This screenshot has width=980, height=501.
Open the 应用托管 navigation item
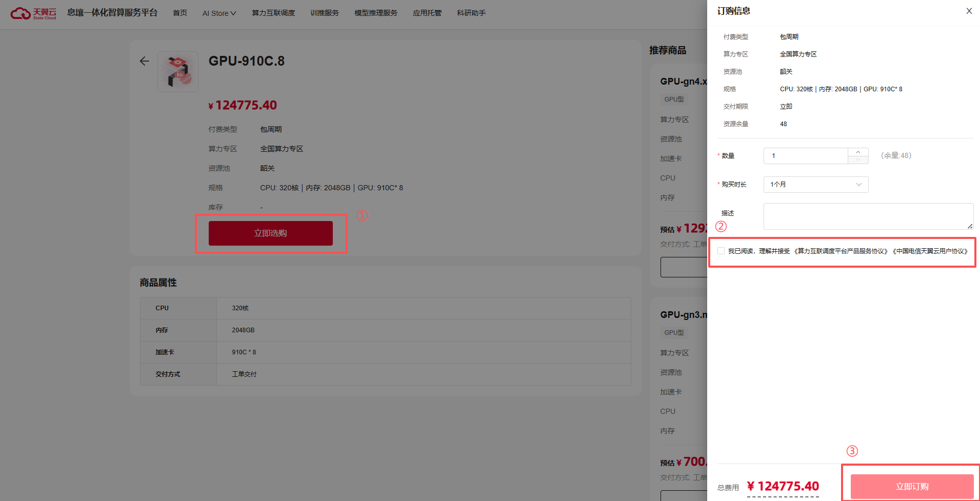tap(427, 13)
